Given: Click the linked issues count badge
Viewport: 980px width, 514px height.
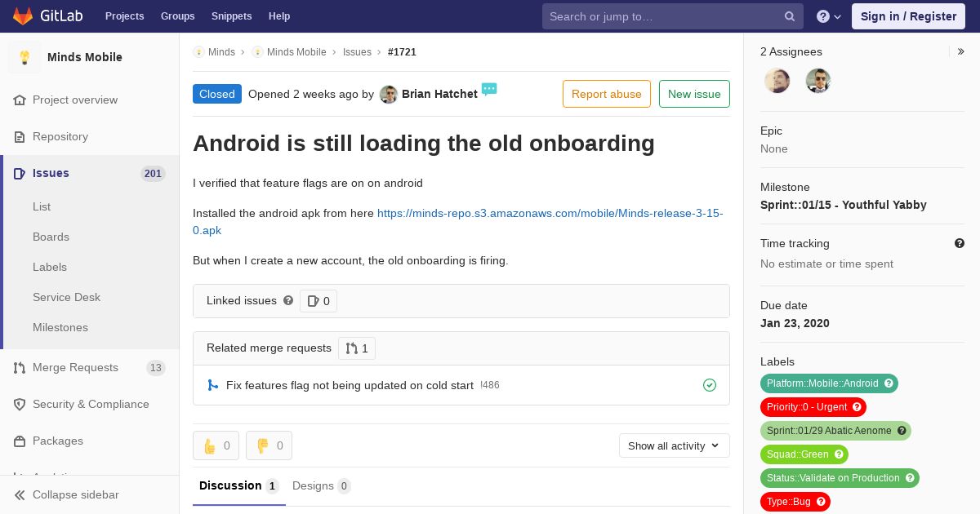Looking at the screenshot, I should tap(318, 301).
